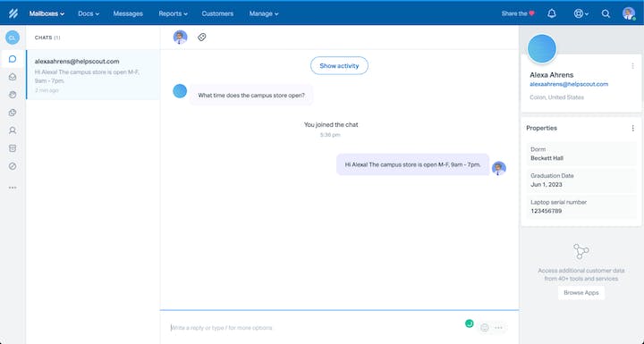The image size is (644, 344).
Task: Click the '2 min ago' timestamp in chat list
Action: [x=47, y=90]
